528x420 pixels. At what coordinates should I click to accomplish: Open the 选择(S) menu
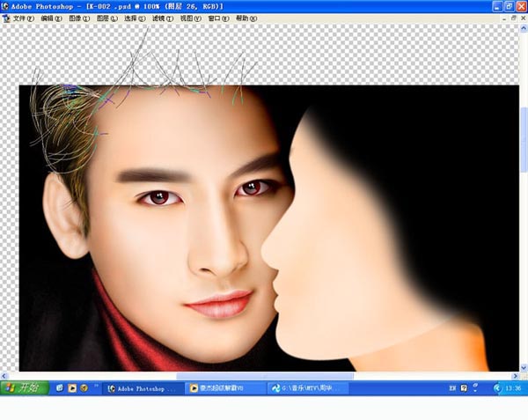pyautogui.click(x=135, y=18)
